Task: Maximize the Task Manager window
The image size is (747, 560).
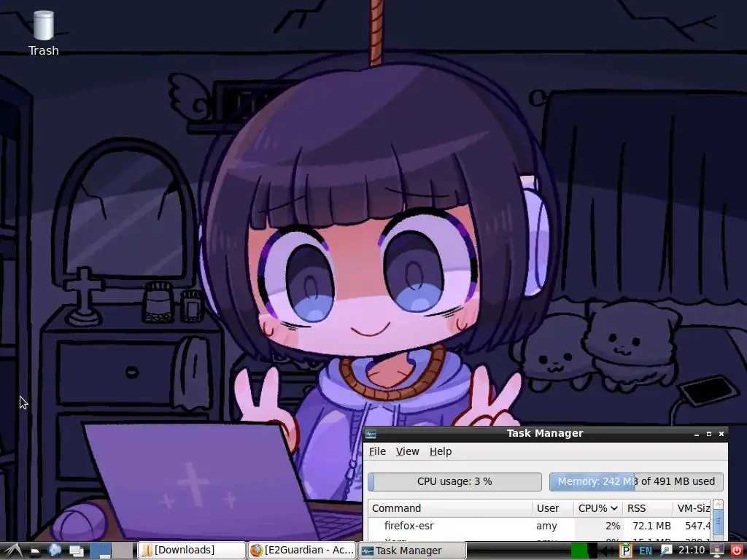Action: pyautogui.click(x=709, y=434)
